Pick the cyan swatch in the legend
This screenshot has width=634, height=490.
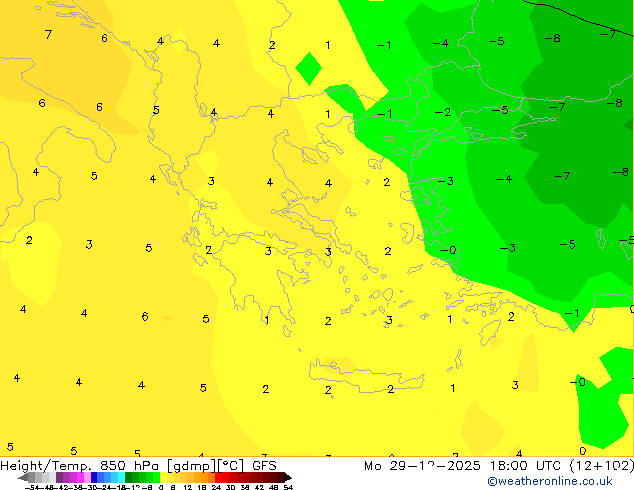pos(122,477)
